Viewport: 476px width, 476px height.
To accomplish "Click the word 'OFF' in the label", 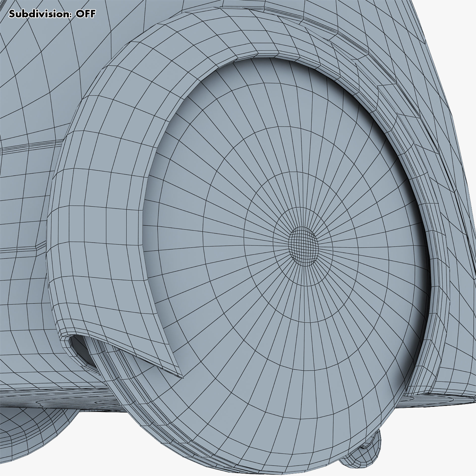I will 85,14.
